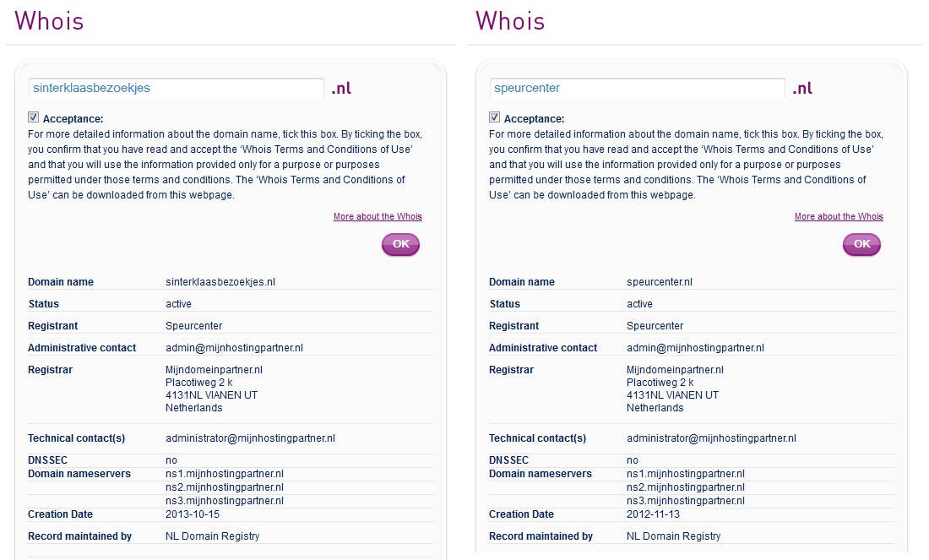This screenshot has height=560, width=929.
Task: Click 'NL Domain Registry' in left panel
Action: pyautogui.click(x=212, y=536)
